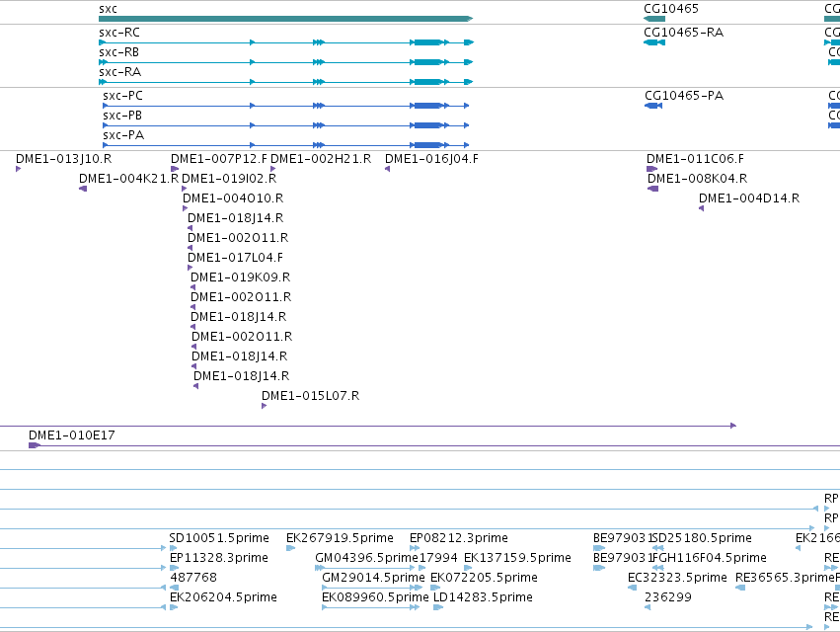Click the DME1-015L07.R feature label
This screenshot has width=840, height=632.
(311, 396)
